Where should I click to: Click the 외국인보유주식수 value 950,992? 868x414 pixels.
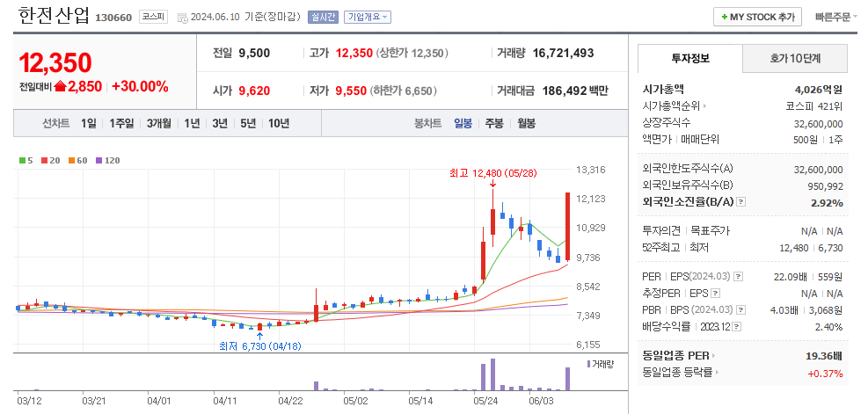[x=825, y=186]
